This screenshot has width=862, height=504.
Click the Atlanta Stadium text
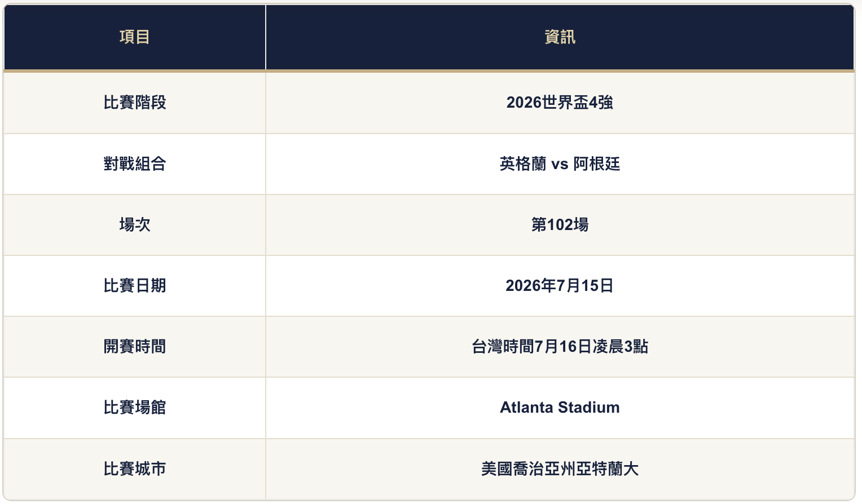560,408
